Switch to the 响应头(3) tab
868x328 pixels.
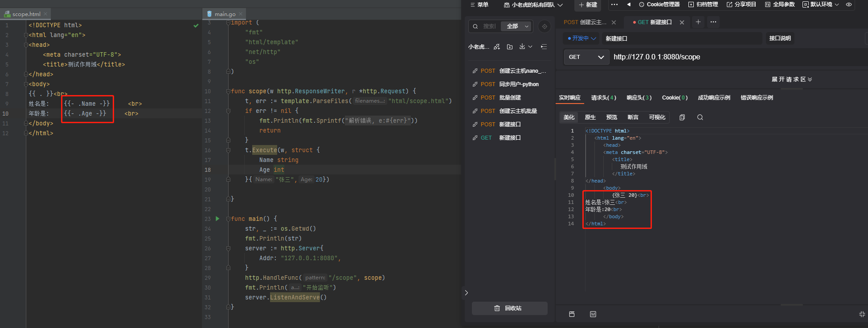pos(639,98)
